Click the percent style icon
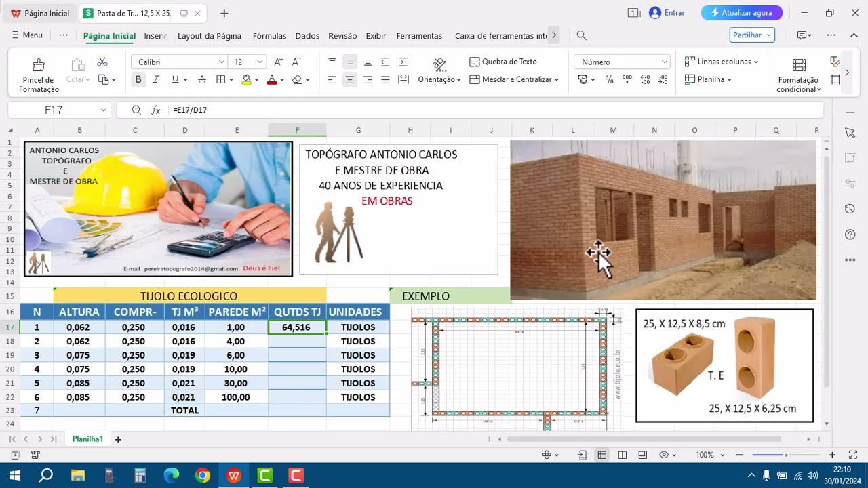Viewport: 868px width, 488px height. coord(609,79)
